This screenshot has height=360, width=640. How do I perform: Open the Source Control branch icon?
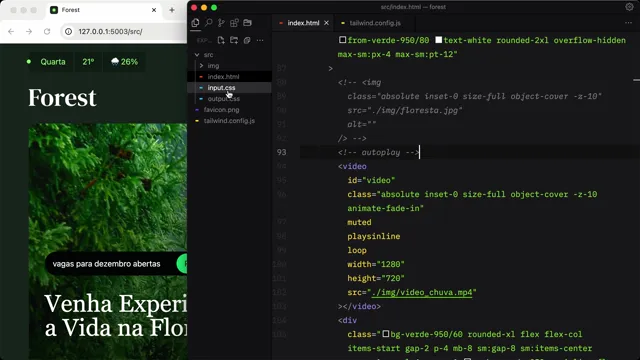(221, 23)
